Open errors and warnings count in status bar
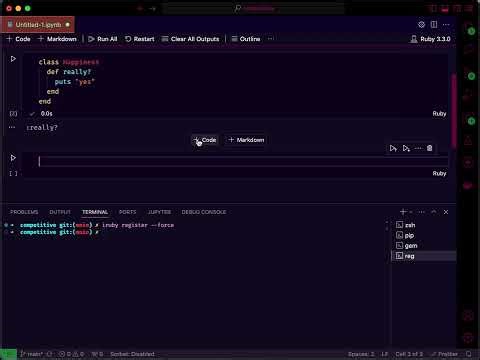Image resolution: width=480 pixels, height=360 pixels. (72, 354)
